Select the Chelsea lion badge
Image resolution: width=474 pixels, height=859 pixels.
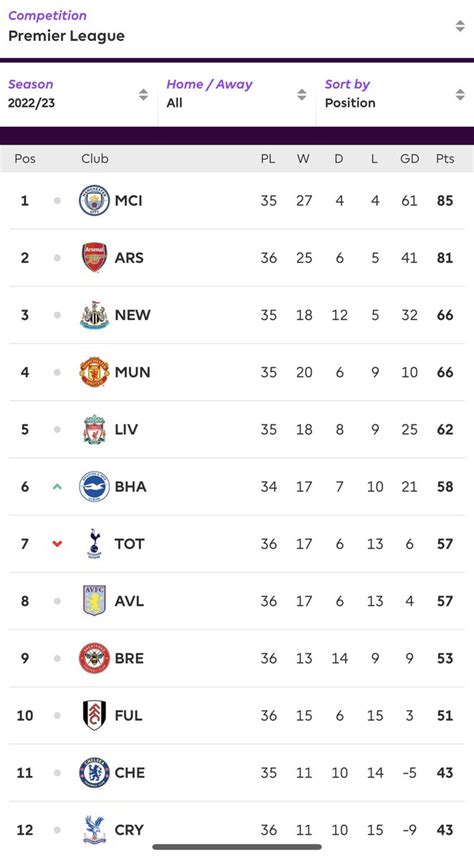94,772
